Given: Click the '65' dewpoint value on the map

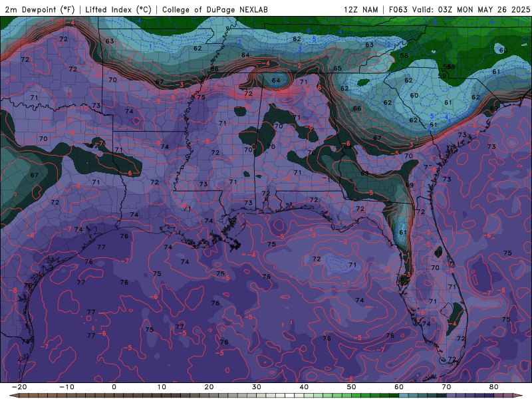Looking at the screenshot, I should [337, 68].
